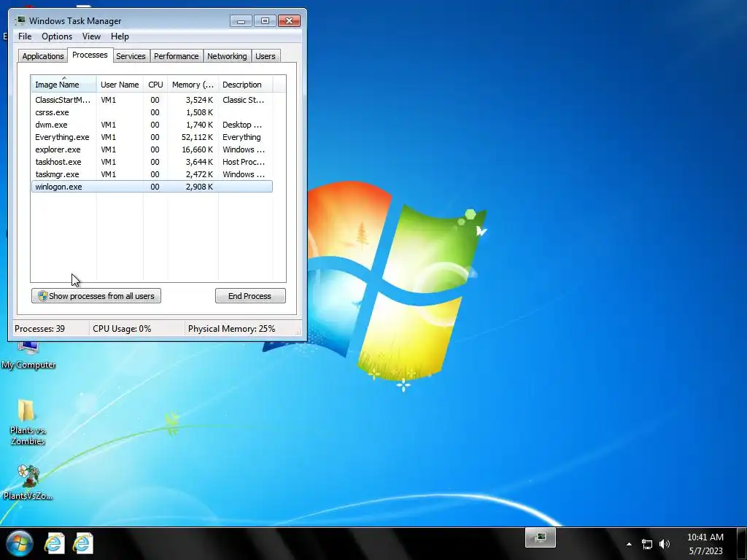
Task: Select winlogon.exe process row
Action: (152, 187)
